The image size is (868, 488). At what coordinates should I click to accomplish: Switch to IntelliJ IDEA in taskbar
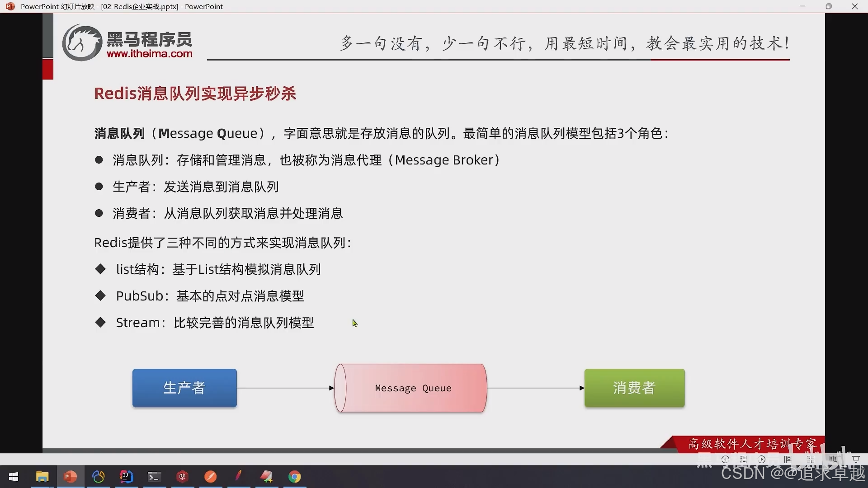[x=126, y=477]
